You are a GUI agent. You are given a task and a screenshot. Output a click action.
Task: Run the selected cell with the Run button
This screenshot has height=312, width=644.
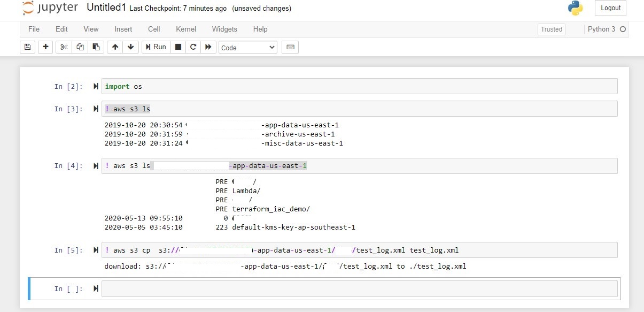[x=155, y=47]
